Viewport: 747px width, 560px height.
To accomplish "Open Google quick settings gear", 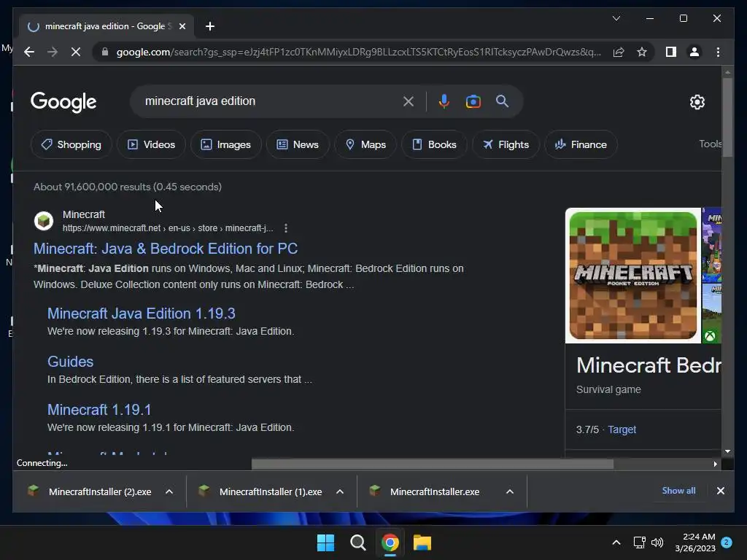I will (697, 102).
